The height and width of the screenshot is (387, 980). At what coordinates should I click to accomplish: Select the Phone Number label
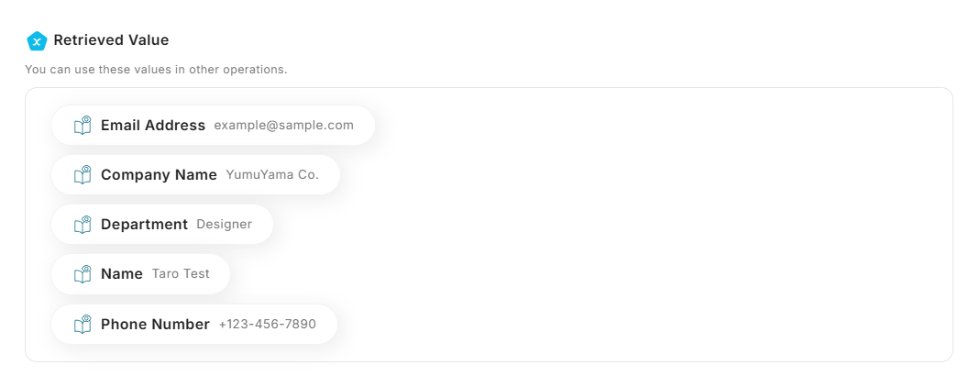tap(155, 325)
